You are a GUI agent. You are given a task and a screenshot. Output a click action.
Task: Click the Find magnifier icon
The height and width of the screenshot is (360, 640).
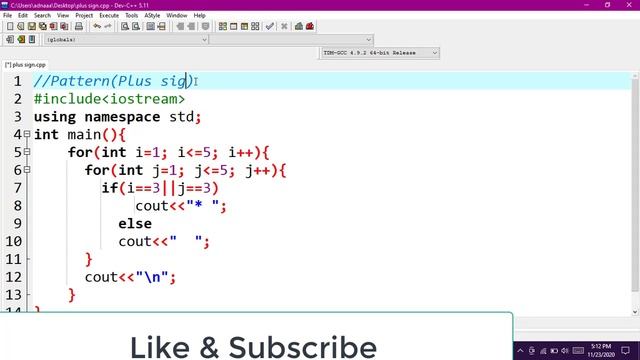pos(125,26)
